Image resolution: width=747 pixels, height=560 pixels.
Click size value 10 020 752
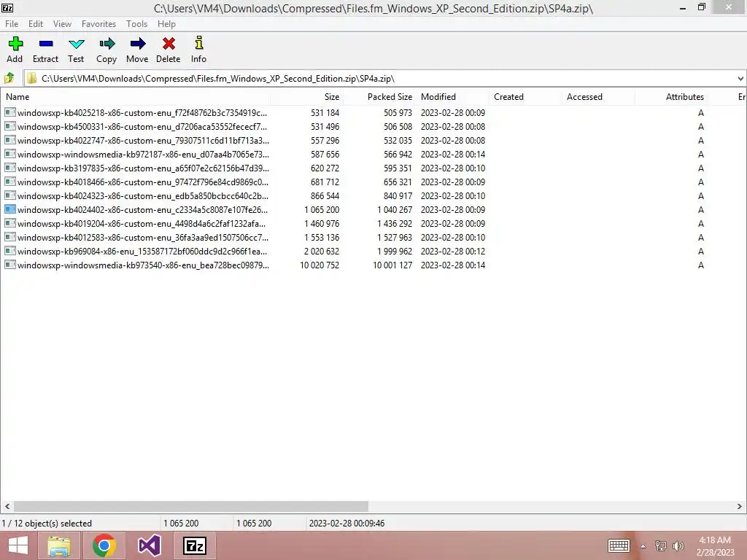click(320, 265)
